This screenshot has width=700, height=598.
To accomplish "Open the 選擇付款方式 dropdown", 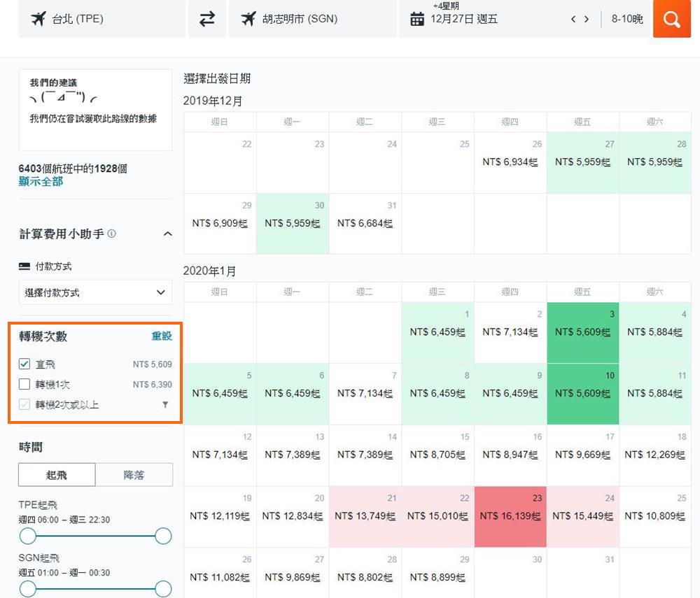I will pyautogui.click(x=95, y=292).
